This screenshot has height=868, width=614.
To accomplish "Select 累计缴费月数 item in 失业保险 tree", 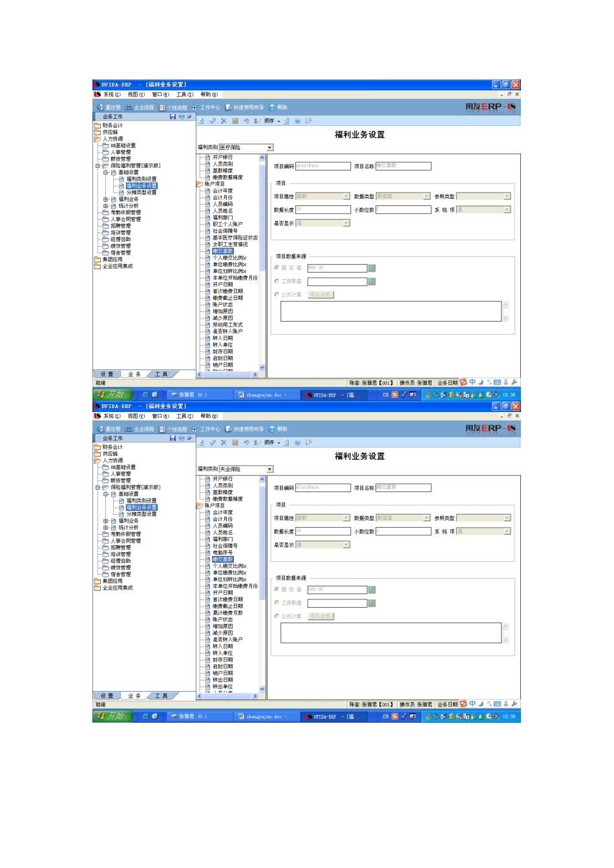I will tap(228, 613).
